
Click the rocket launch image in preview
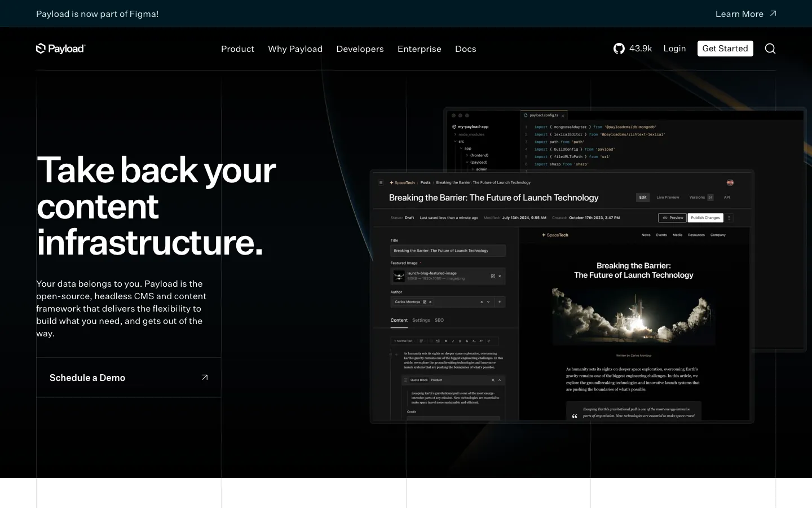634,316
